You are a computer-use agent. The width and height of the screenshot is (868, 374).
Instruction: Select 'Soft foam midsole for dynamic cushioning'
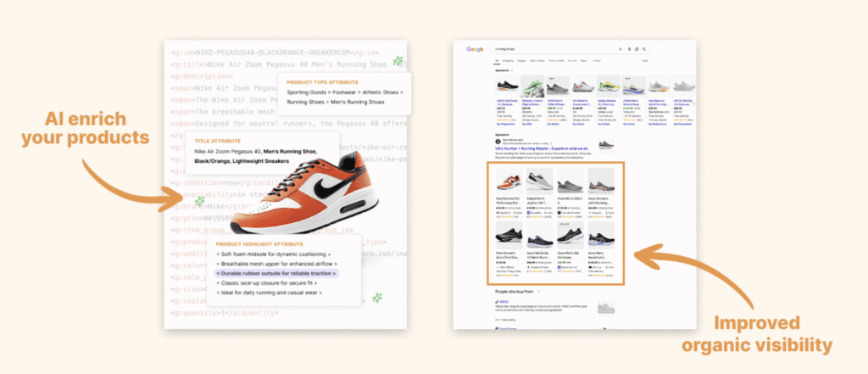[274, 254]
